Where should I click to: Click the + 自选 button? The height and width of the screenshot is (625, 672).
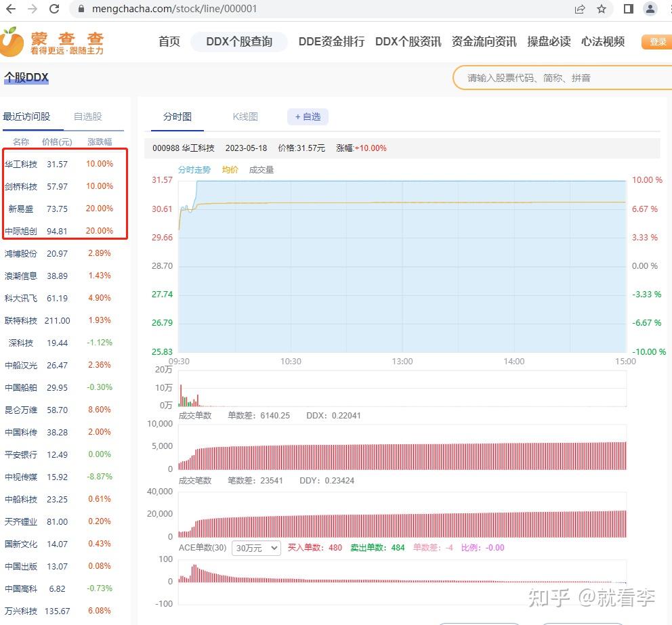(308, 116)
